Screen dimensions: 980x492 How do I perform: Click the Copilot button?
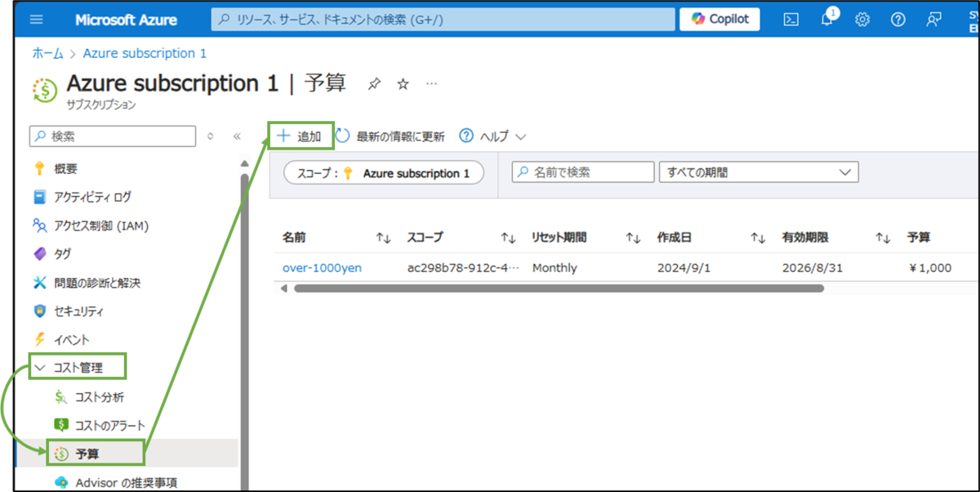pos(719,20)
